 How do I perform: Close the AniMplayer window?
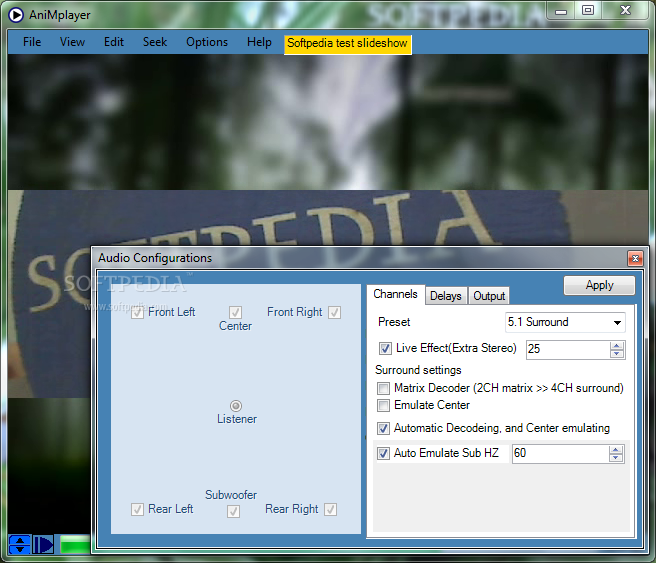click(625, 11)
